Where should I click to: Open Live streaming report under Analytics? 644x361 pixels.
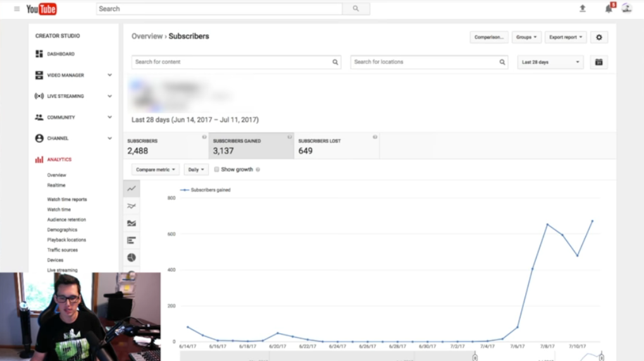62,270
